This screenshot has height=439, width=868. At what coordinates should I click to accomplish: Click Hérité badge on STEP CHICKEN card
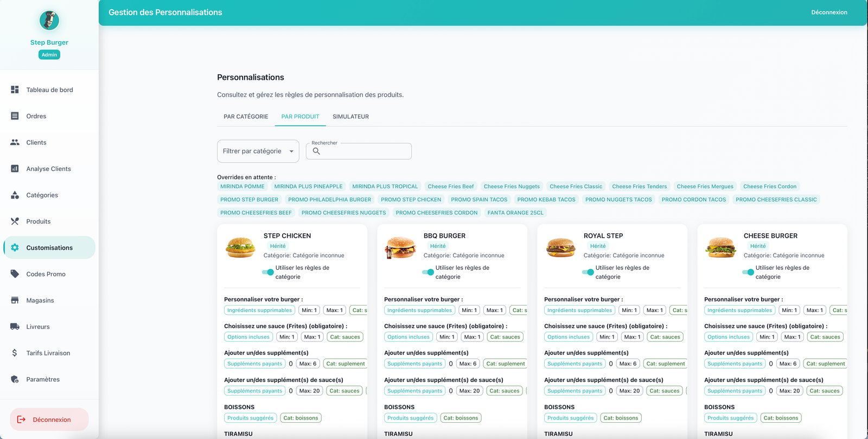coord(278,246)
